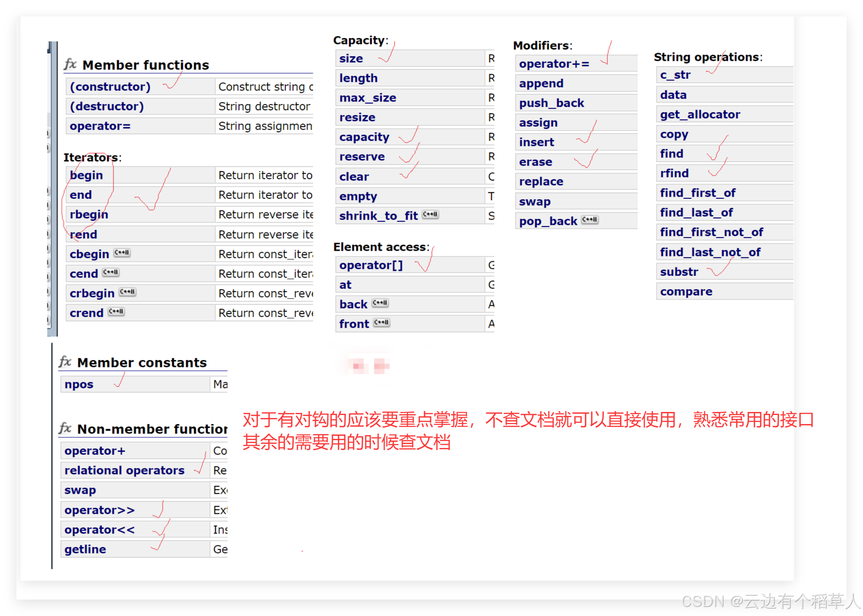This screenshot has width=863, height=616.
Task: Click the C++11 badge beside front
Action: [382, 323]
